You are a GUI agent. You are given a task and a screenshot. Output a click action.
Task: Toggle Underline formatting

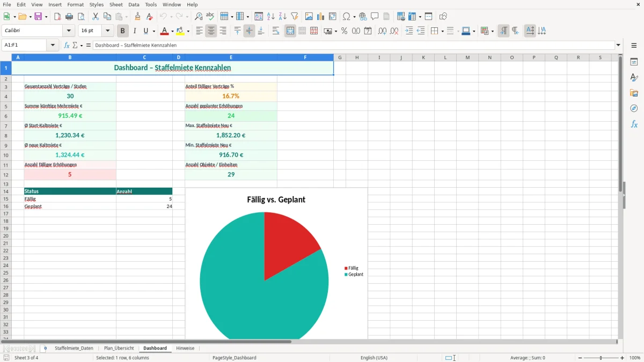coord(146,31)
